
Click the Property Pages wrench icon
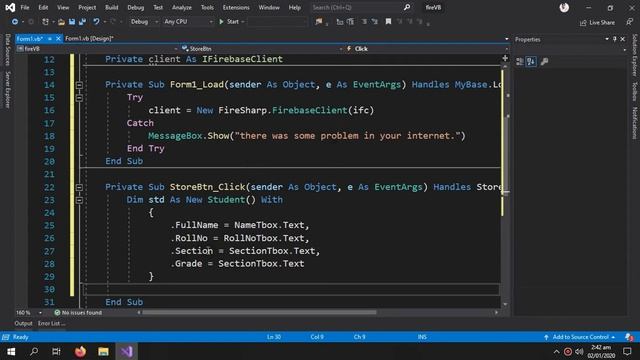click(544, 62)
